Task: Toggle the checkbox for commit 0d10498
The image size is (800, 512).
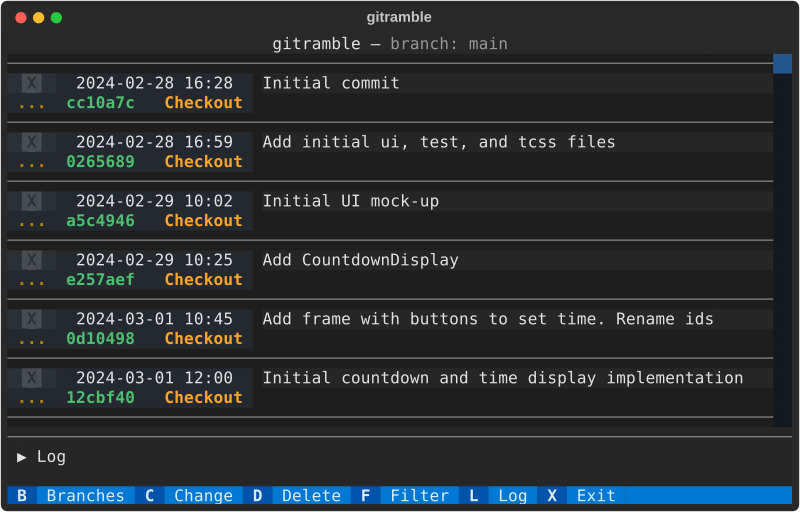Action: point(32,319)
